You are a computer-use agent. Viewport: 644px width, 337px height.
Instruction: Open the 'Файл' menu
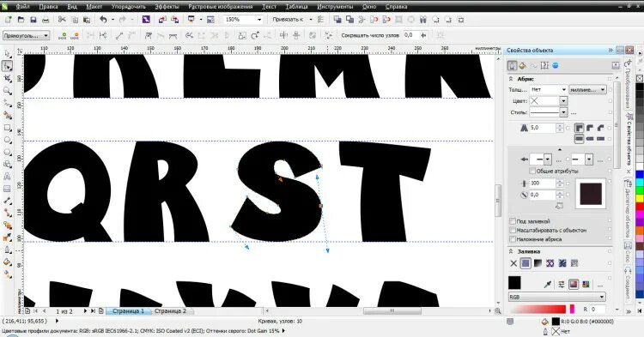click(x=22, y=7)
